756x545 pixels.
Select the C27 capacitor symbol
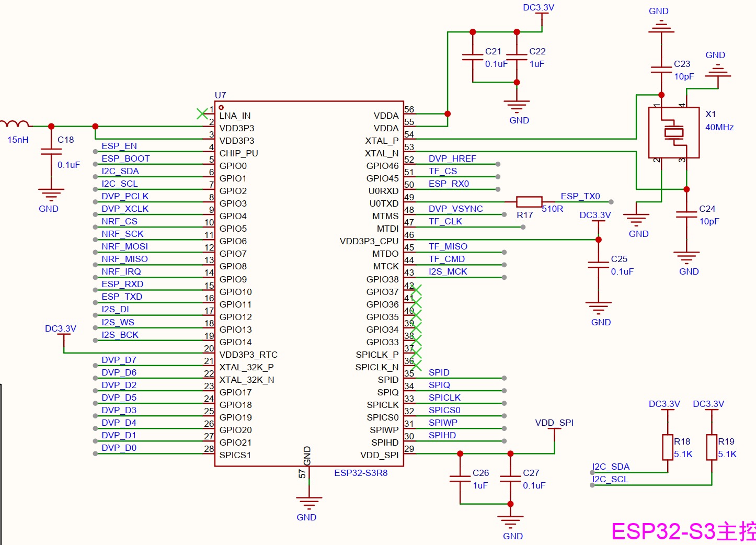click(x=510, y=479)
